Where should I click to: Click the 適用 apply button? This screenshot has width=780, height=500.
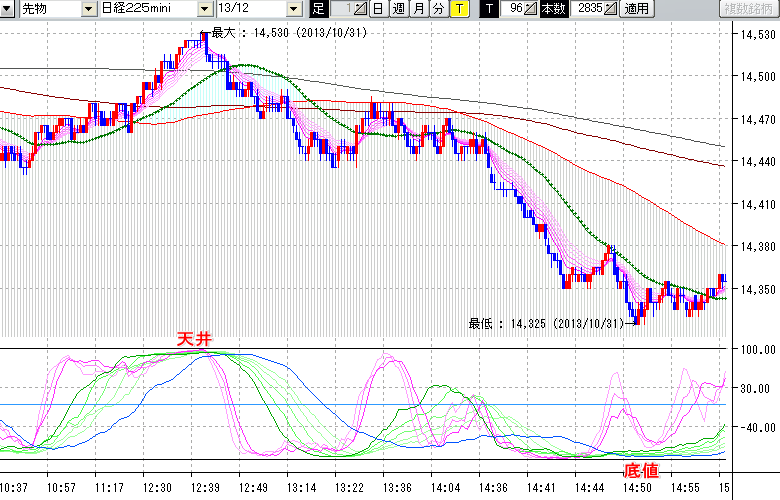[636, 9]
